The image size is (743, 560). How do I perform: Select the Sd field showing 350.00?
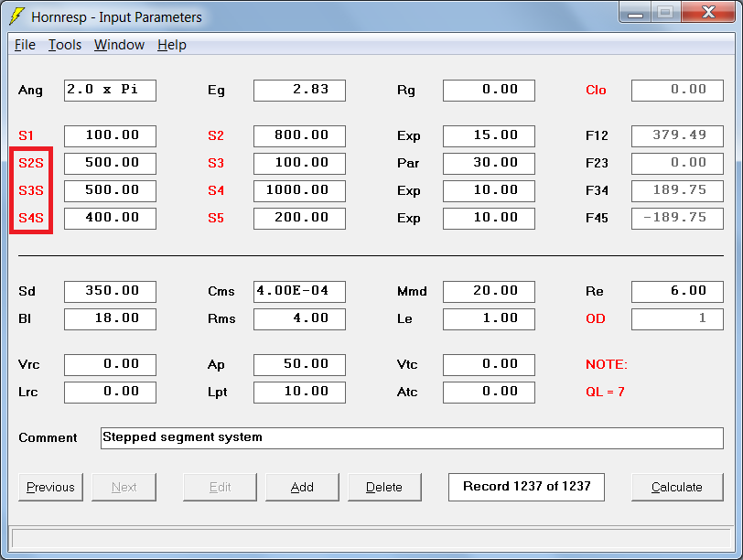point(110,291)
